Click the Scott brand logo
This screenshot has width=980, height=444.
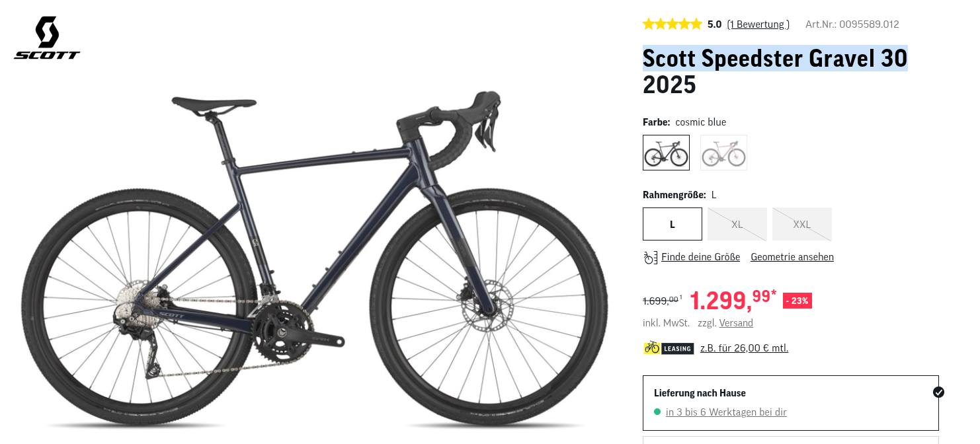pos(47,38)
